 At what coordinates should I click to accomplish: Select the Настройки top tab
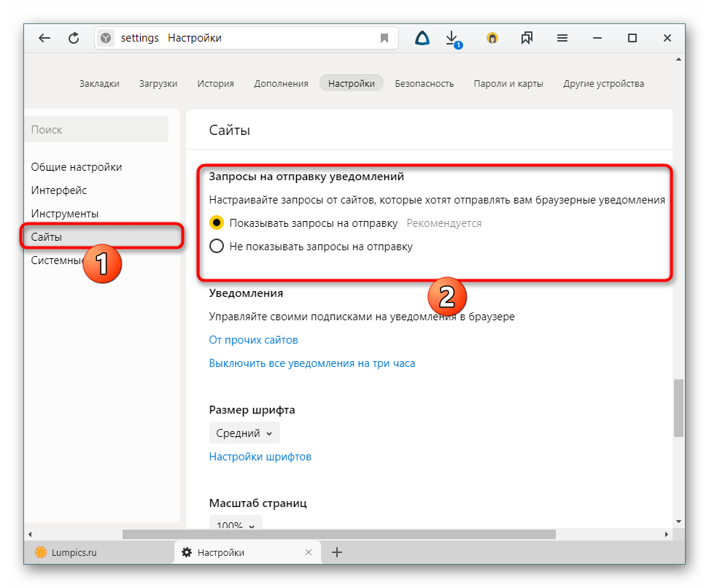tap(352, 84)
